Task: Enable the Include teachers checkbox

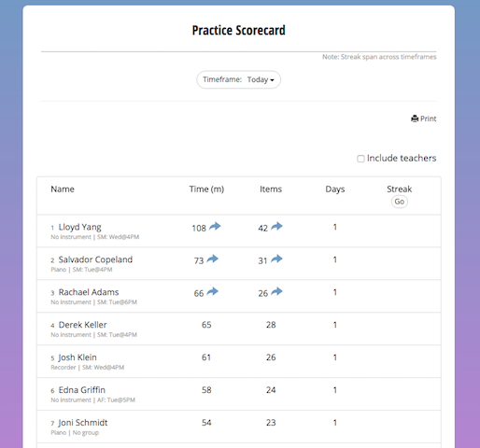Action: pos(360,159)
